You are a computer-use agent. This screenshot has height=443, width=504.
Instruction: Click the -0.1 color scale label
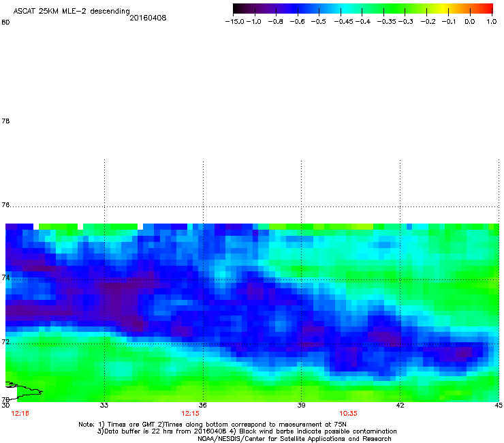(449, 22)
